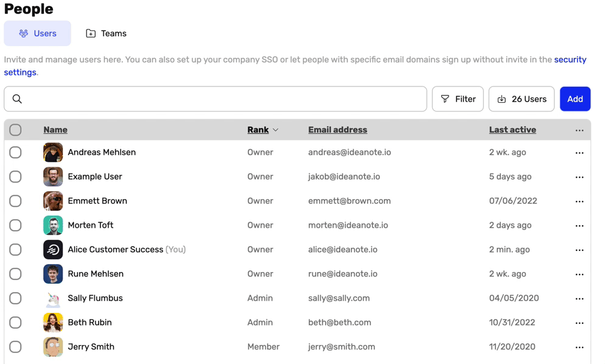The width and height of the screenshot is (605, 364).
Task: Toggle the select-all checkbox in header
Action: click(15, 130)
